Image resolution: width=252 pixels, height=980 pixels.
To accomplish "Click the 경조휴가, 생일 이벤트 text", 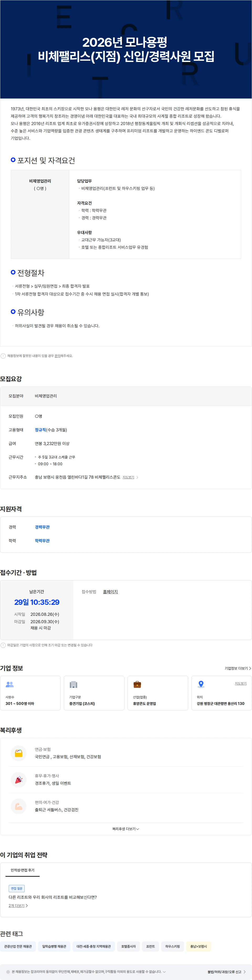I will [53, 783].
